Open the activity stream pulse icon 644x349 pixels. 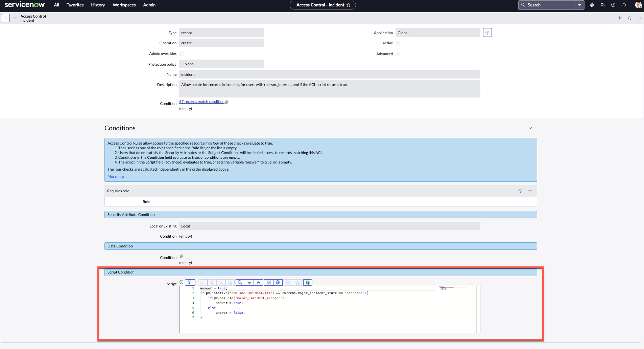pyautogui.click(x=620, y=18)
